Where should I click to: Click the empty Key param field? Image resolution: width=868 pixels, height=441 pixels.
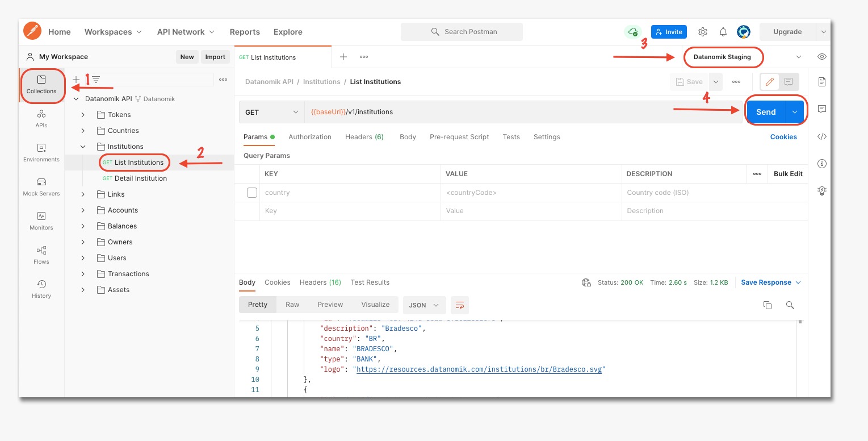(x=350, y=211)
